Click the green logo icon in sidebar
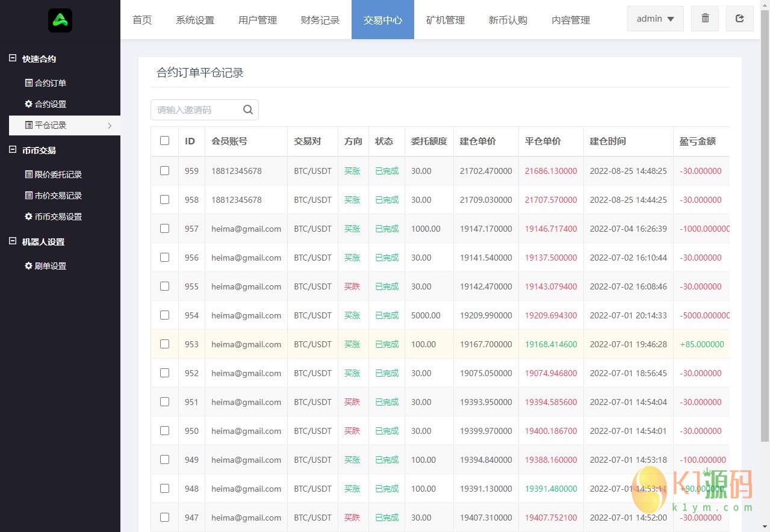Viewport: 770px width, 532px height. pos(60,20)
